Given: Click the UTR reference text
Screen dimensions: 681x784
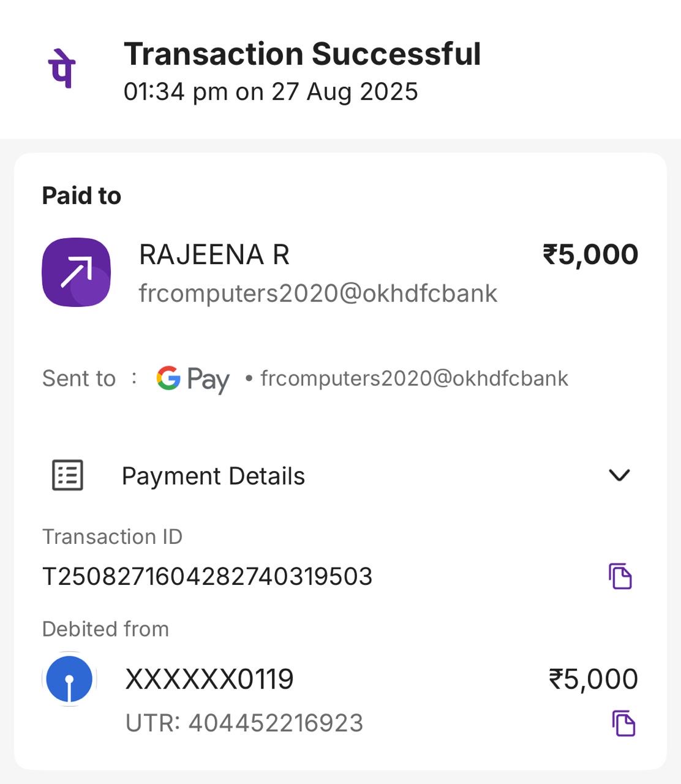Looking at the screenshot, I should (244, 723).
